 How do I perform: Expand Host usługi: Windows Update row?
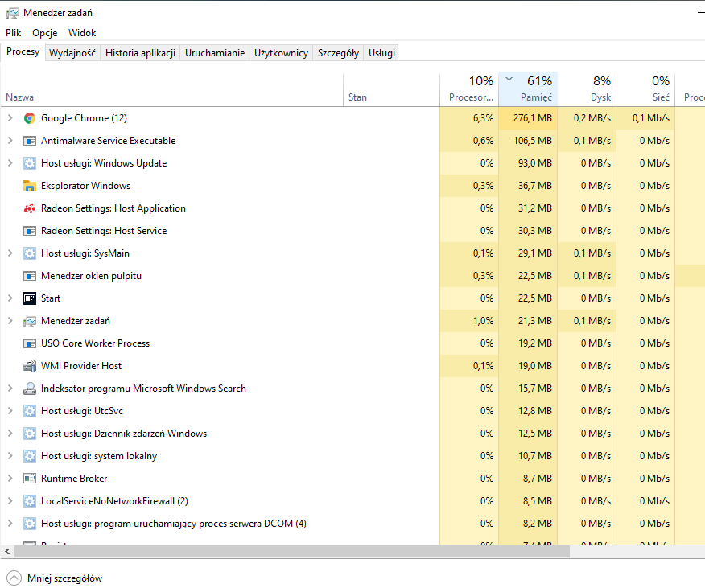[10, 162]
